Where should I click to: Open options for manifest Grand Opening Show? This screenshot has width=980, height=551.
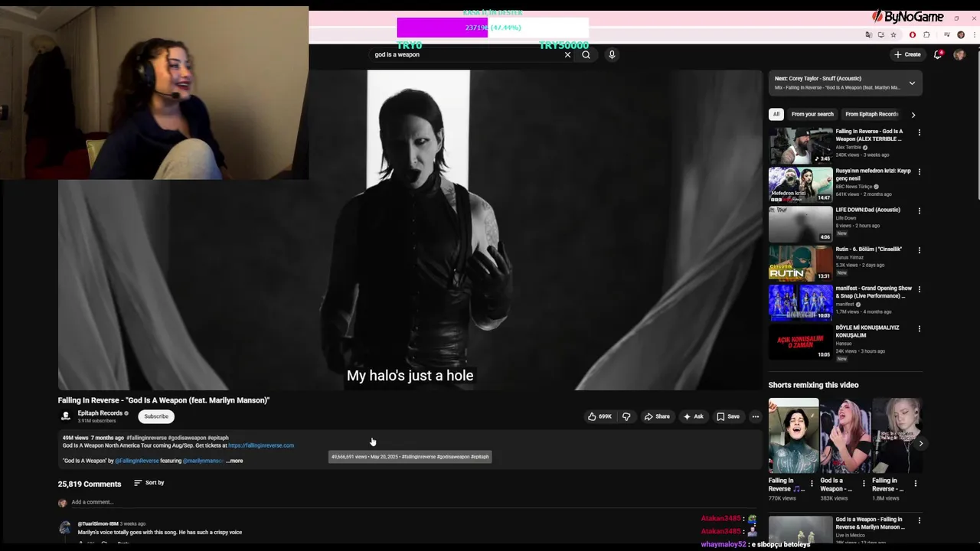coord(920,289)
